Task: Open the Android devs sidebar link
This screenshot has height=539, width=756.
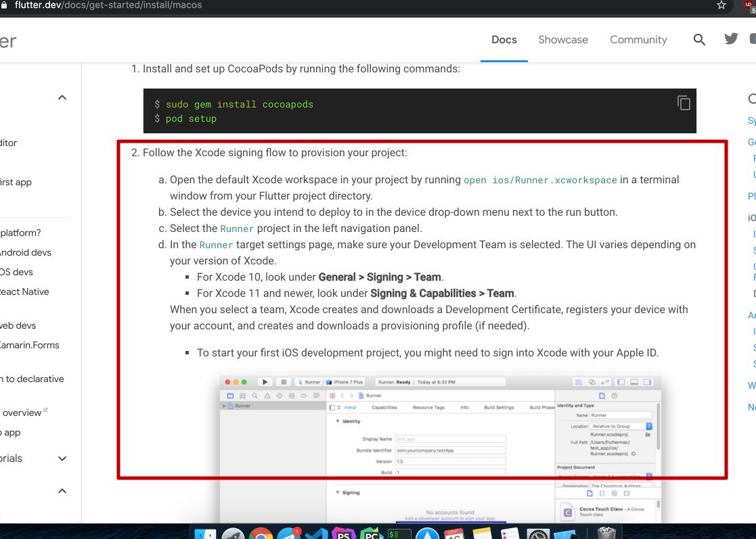Action: (x=25, y=252)
